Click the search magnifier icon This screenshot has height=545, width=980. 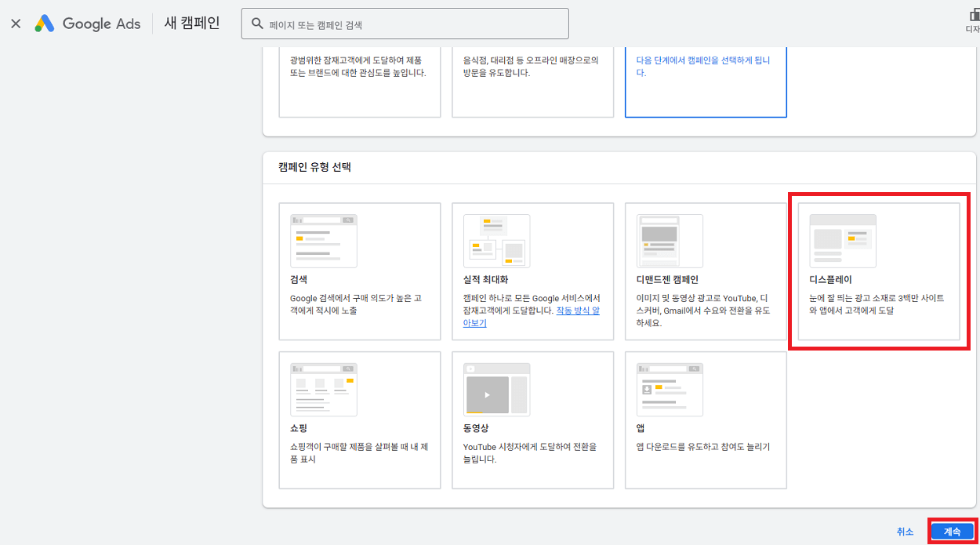(x=256, y=24)
